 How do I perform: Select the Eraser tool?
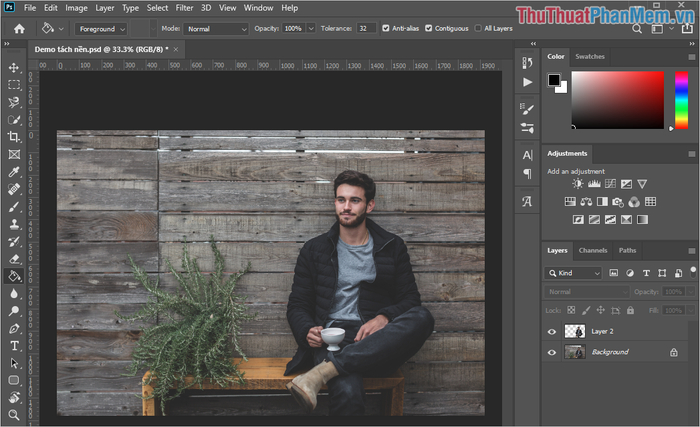[14, 259]
